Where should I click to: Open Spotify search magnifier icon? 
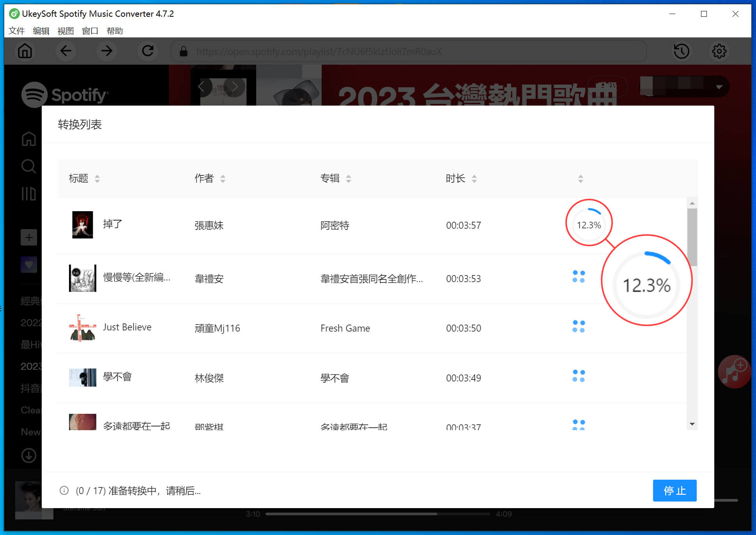(x=29, y=166)
